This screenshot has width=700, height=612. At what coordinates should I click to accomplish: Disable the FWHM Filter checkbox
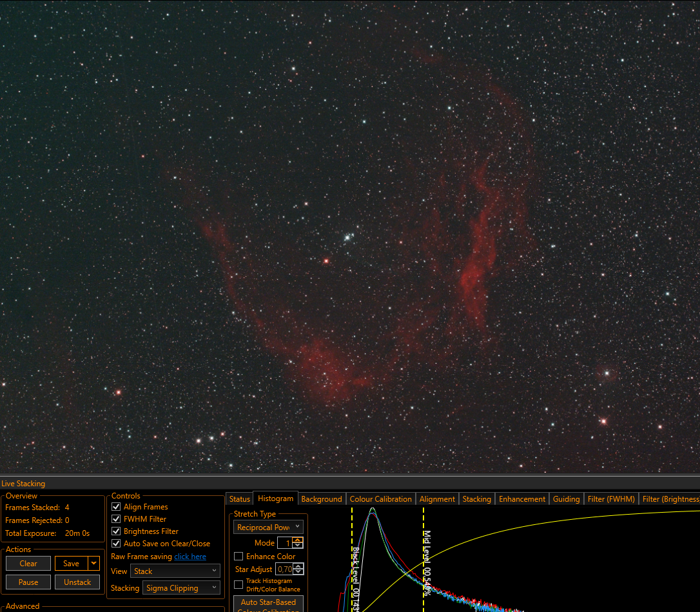coord(116,519)
